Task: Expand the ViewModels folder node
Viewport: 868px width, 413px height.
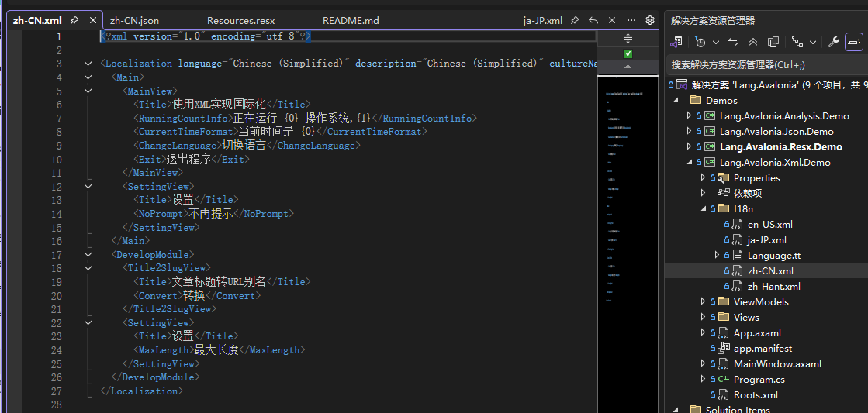Action: 704,302
